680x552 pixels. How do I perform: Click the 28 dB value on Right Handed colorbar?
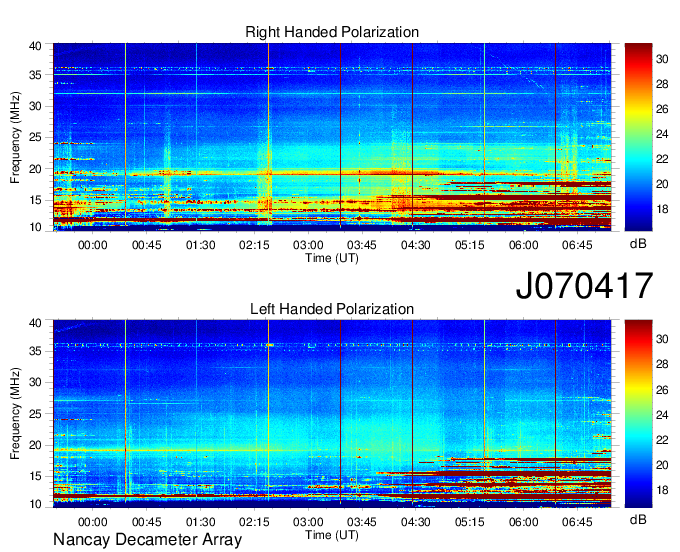pos(662,84)
